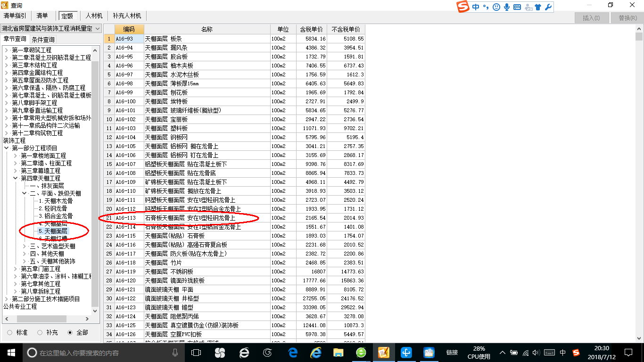The height and width of the screenshot is (362, 644).
Task: Select row A16-93 天棚面层 板条
Action: pyautogui.click(x=235, y=39)
